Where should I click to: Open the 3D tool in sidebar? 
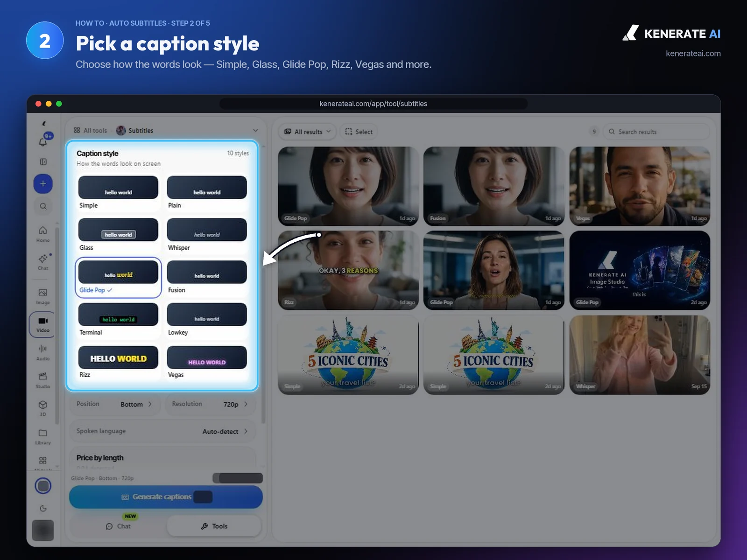tap(43, 408)
